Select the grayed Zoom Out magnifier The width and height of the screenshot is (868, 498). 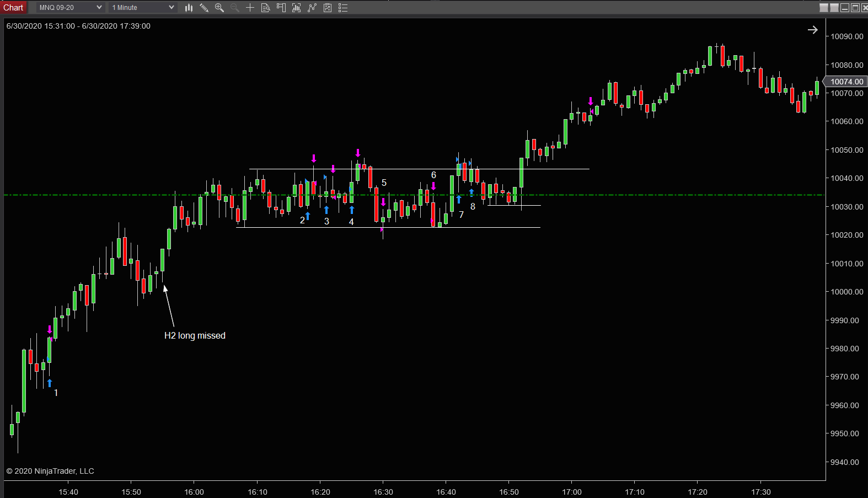point(235,7)
